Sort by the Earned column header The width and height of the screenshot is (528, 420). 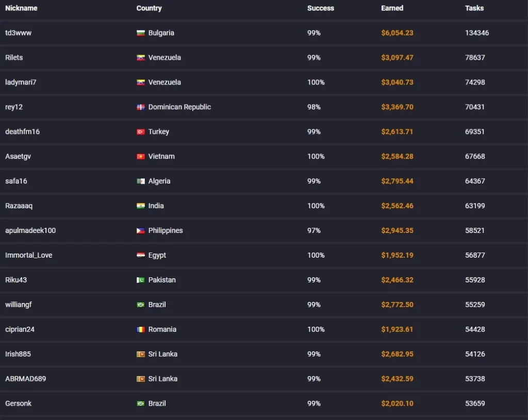pos(392,8)
